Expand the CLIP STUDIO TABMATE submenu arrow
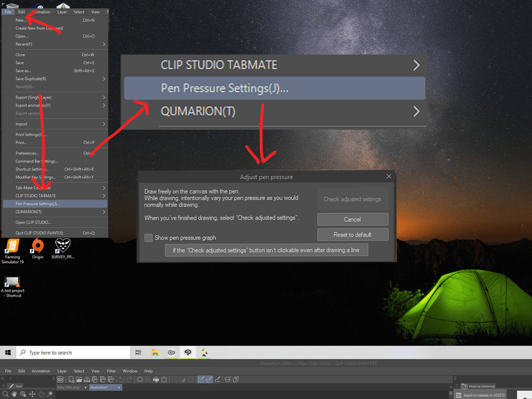The width and height of the screenshot is (532, 399). tap(416, 65)
